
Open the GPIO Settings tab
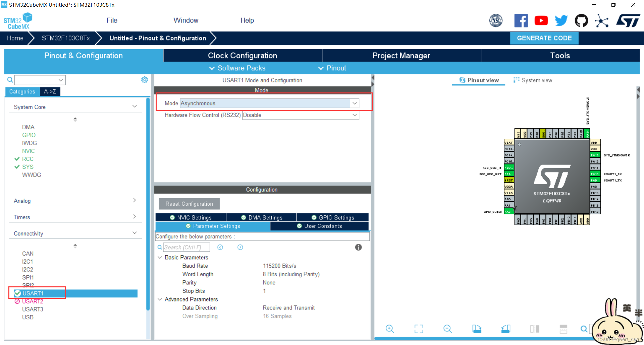click(333, 217)
